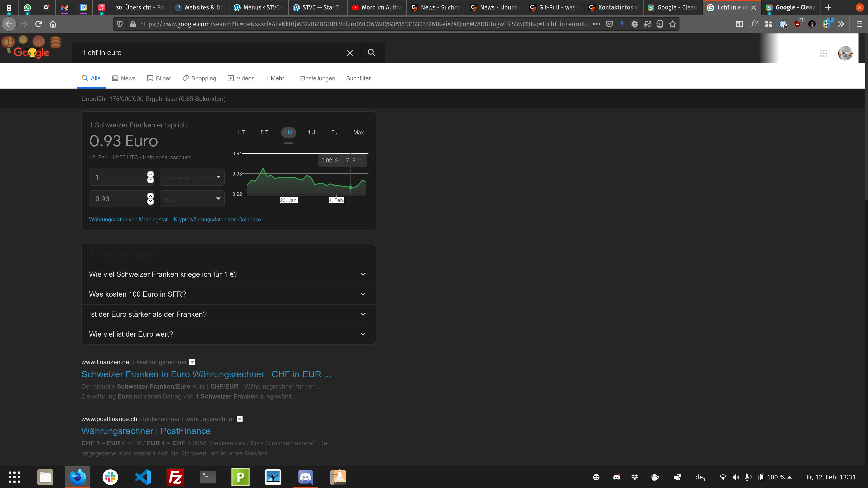Open Discord from the dock
Viewport: 868px width, 488px height.
tap(305, 477)
